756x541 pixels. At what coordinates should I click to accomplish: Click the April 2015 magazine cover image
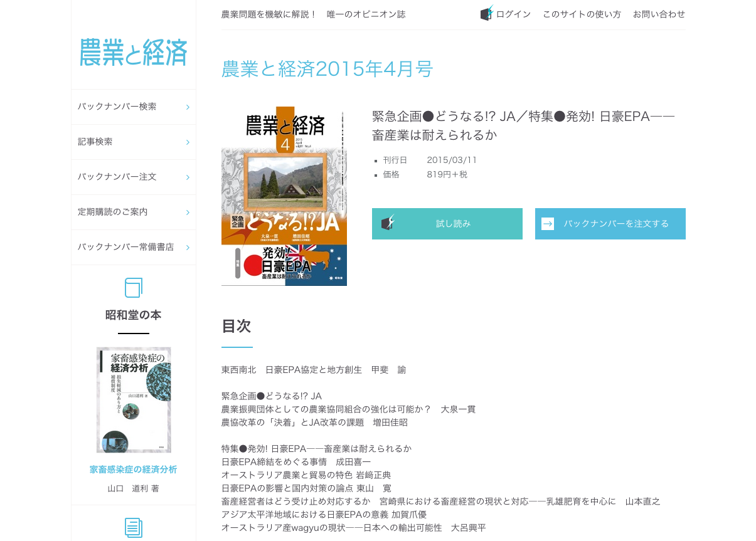click(284, 196)
